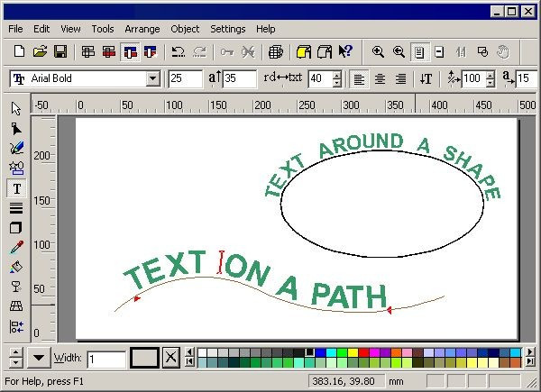Select the shapes tool with star icon
Viewport: 541px width, 392px height.
click(x=16, y=169)
